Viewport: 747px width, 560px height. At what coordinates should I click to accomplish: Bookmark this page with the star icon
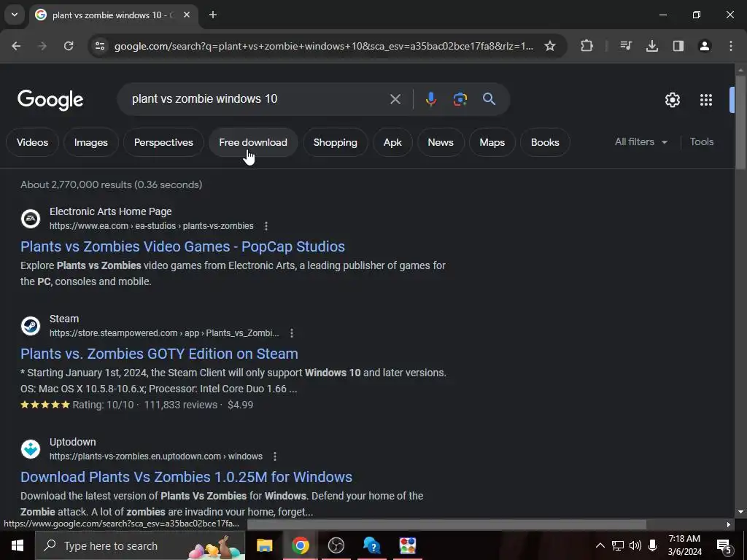click(x=550, y=46)
